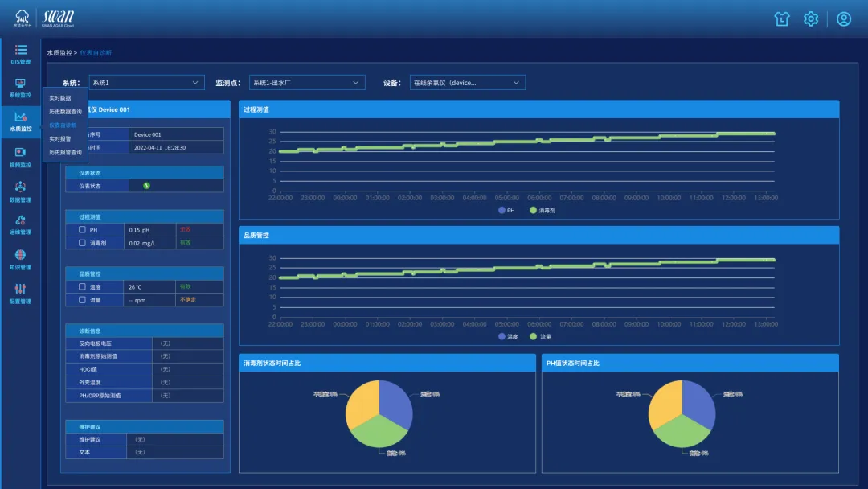868x489 pixels.
Task: Click the PH值状态时间占比 panel header
Action: (x=690, y=364)
